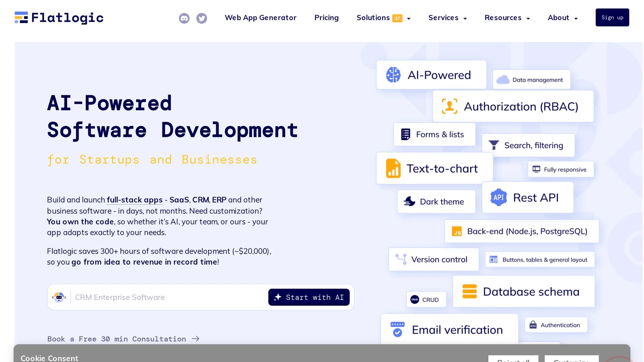Screen dimensions: 644x362
Task: Click the Version control card label
Action: coord(439,259)
